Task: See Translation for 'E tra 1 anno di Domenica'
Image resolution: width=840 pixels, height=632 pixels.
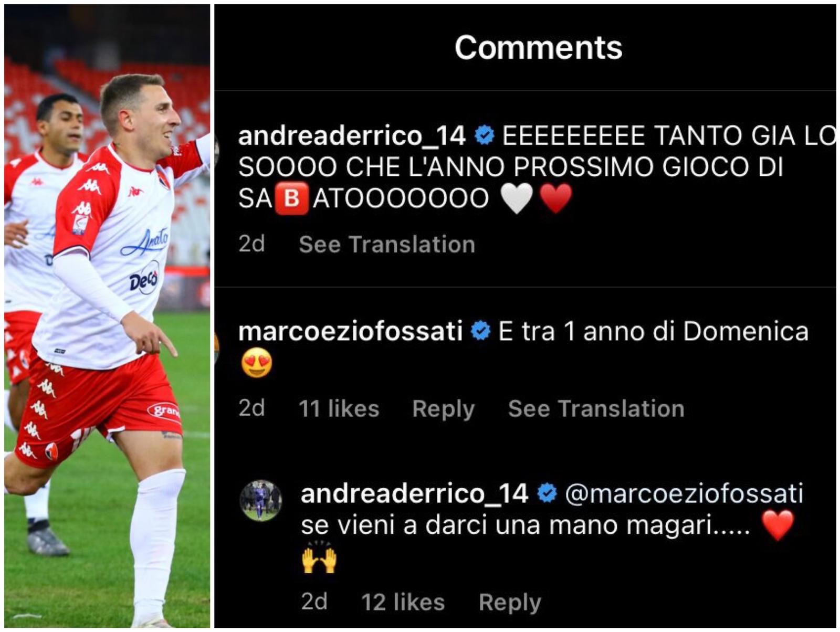Action: pyautogui.click(x=596, y=408)
